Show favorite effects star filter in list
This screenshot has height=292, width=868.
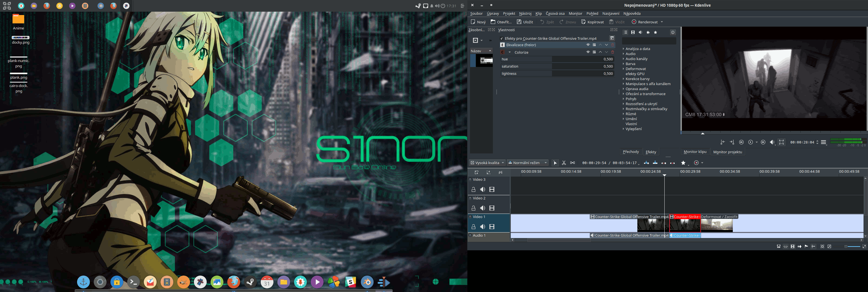pos(655,32)
